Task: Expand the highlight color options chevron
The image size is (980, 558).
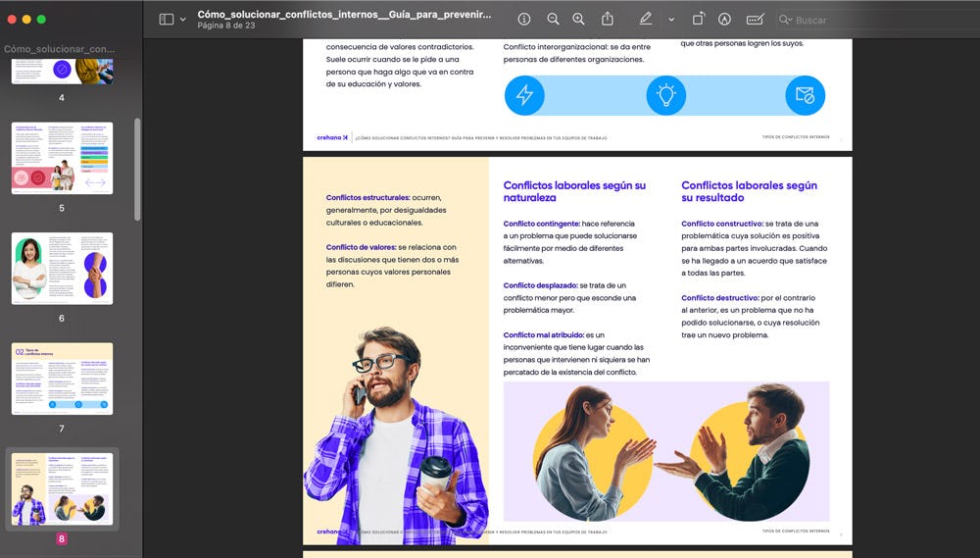Action: click(670, 20)
